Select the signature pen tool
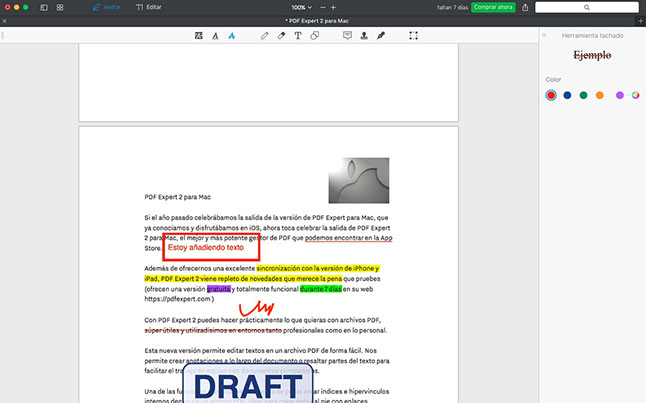646x403 pixels. pos(380,35)
